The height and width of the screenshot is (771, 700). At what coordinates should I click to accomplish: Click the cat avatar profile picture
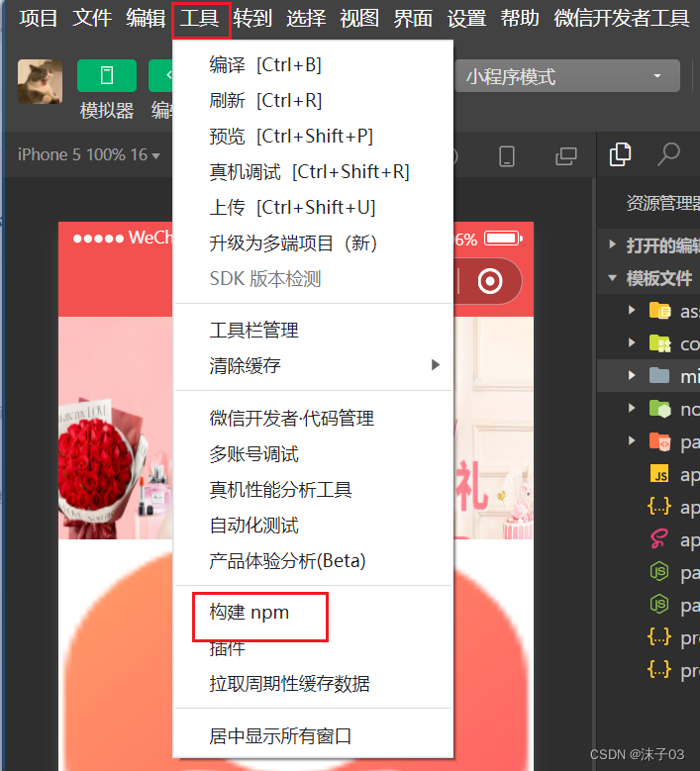41,81
